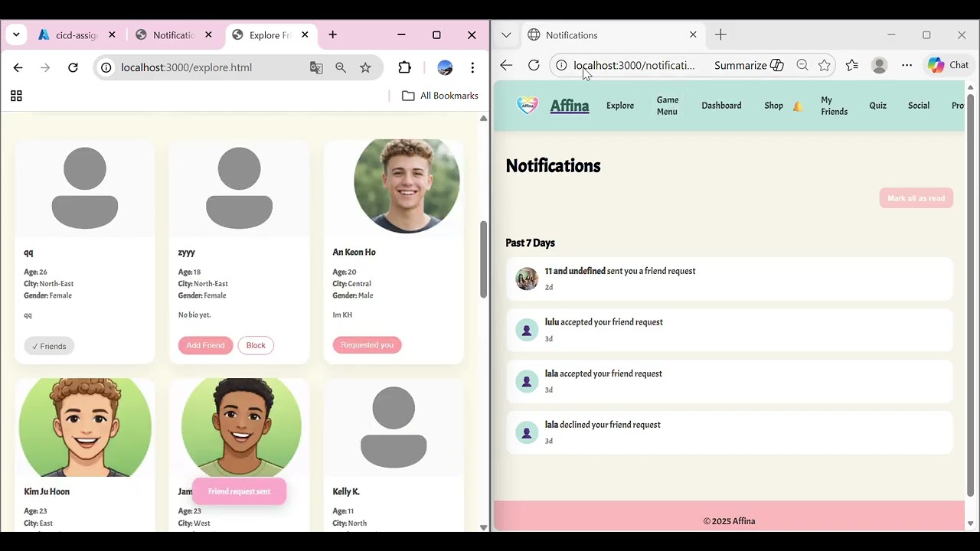The image size is (980, 551).
Task: Open Dashboard in the Affina navigation bar
Action: (721, 106)
